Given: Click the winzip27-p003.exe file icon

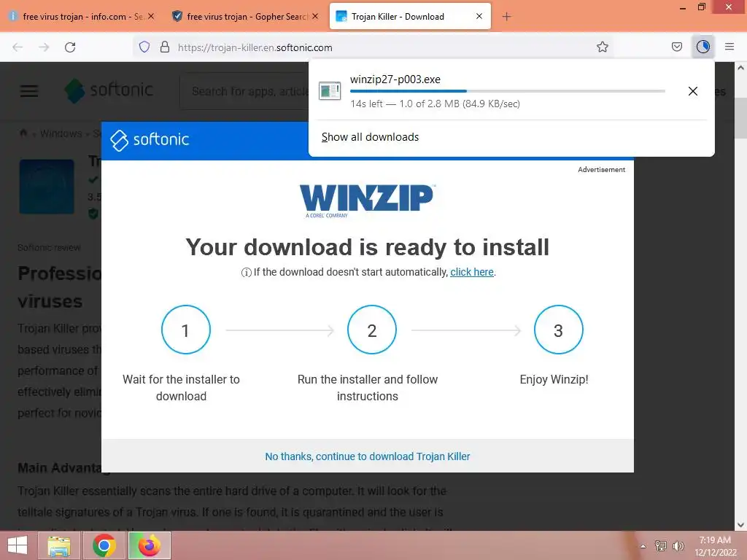Looking at the screenshot, I should (330, 90).
